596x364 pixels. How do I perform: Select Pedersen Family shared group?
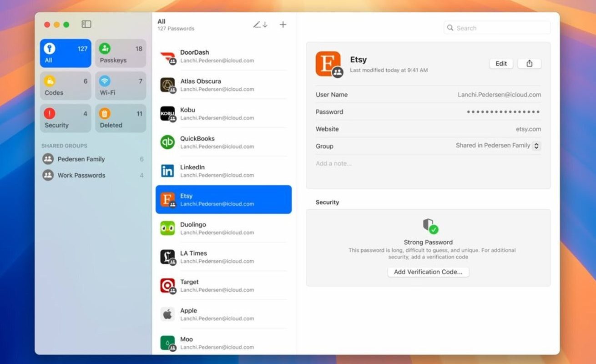pos(93,159)
